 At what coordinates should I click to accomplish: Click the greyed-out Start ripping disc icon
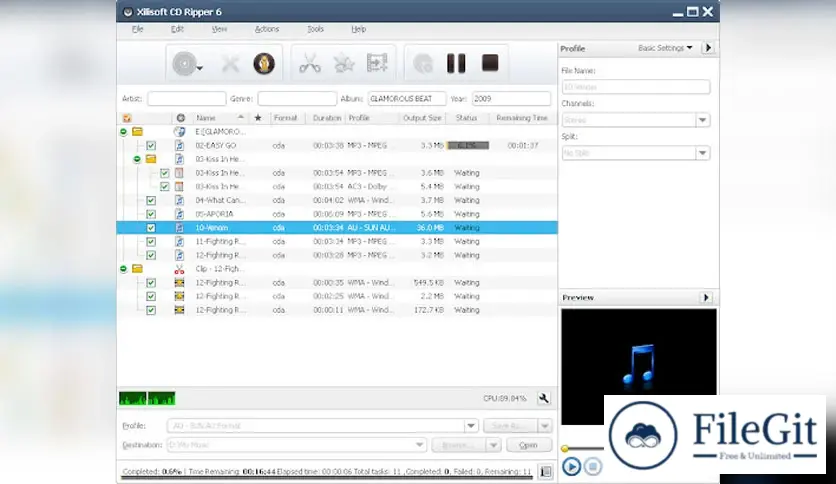(x=423, y=63)
